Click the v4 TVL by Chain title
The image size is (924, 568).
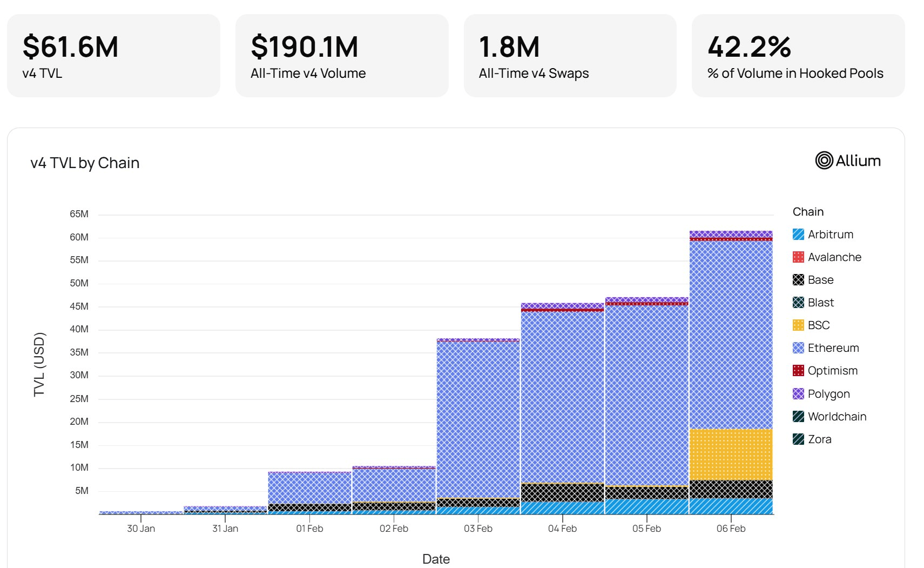click(x=85, y=163)
